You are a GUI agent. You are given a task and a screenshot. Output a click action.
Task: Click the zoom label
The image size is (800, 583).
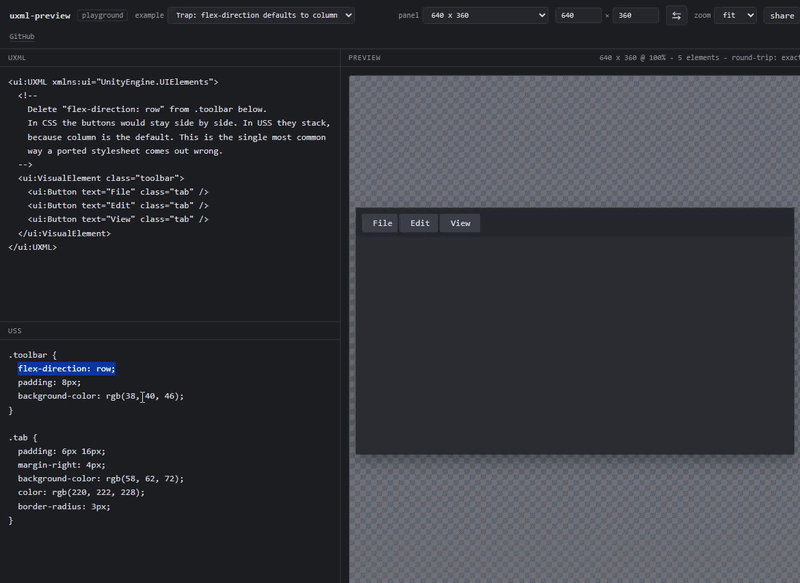click(x=703, y=15)
